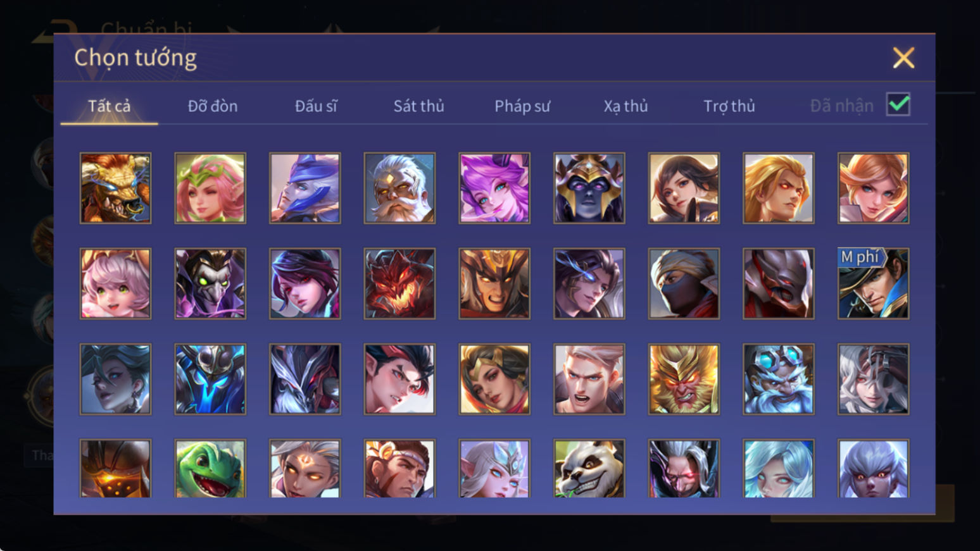Toggle the Đã nhận checkbox
980x551 pixels.
(x=898, y=104)
